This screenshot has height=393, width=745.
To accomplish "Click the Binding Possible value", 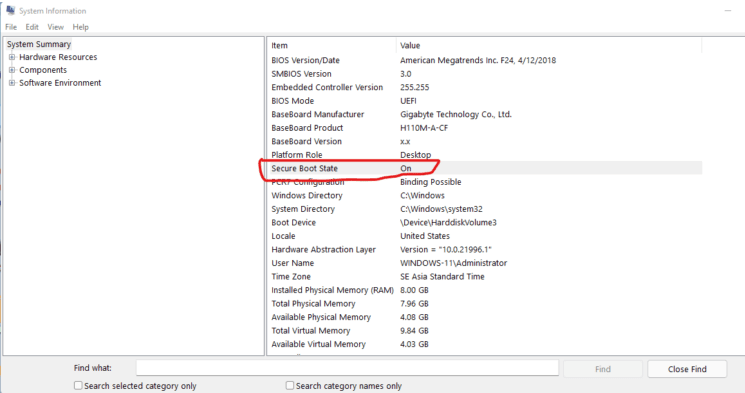I will [x=430, y=182].
